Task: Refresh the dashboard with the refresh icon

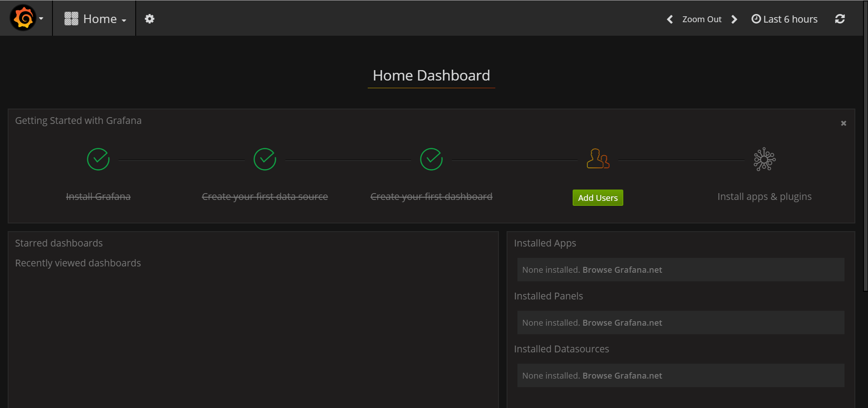Action: [x=840, y=19]
